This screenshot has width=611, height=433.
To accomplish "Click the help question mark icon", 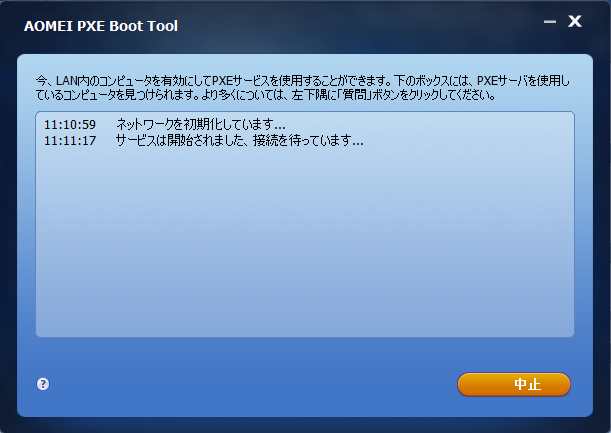I will click(x=43, y=384).
